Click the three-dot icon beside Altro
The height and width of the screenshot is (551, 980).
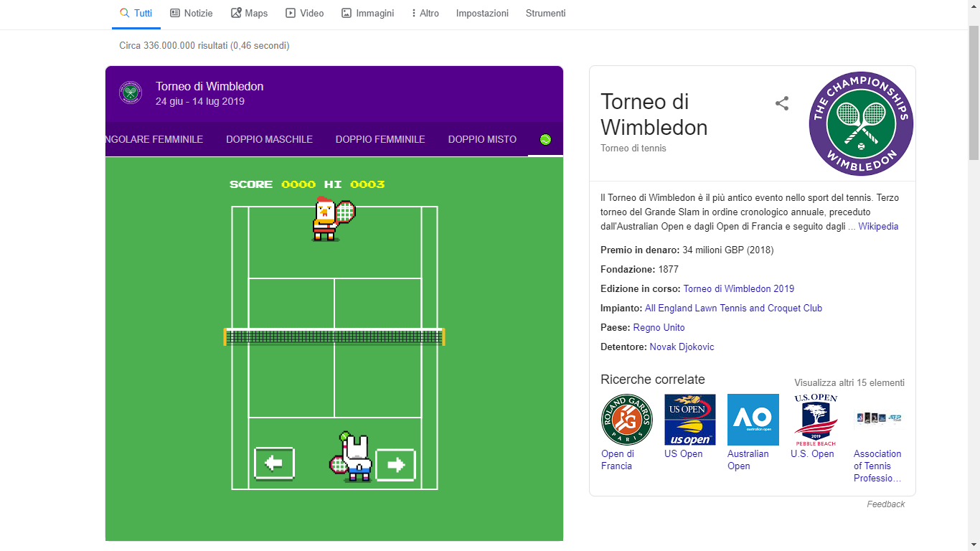[414, 13]
